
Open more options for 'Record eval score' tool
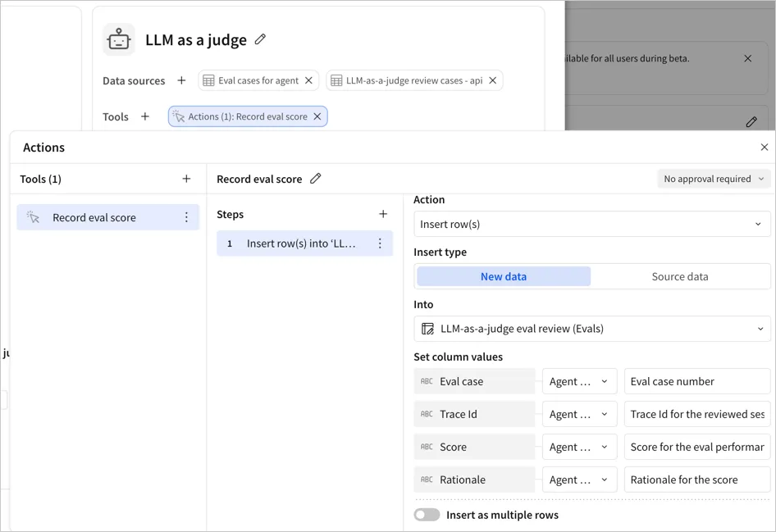(186, 217)
